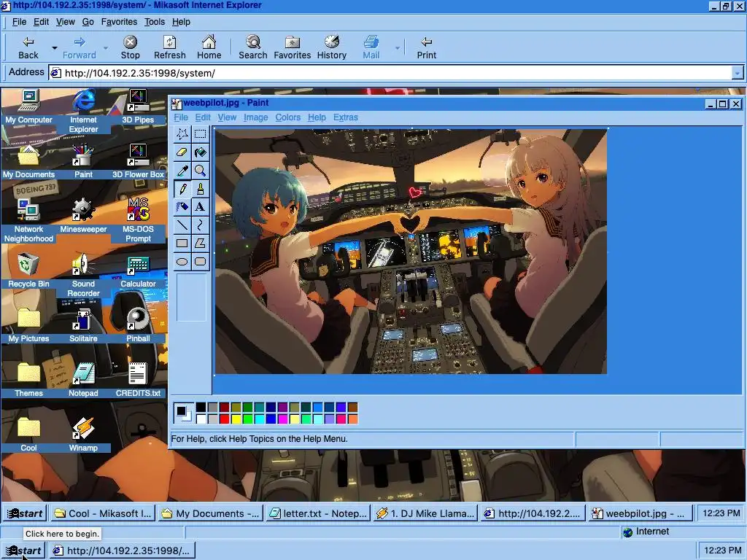Screen dimensions: 747x560
Task: Open the browser Tools menu
Action: 155,22
